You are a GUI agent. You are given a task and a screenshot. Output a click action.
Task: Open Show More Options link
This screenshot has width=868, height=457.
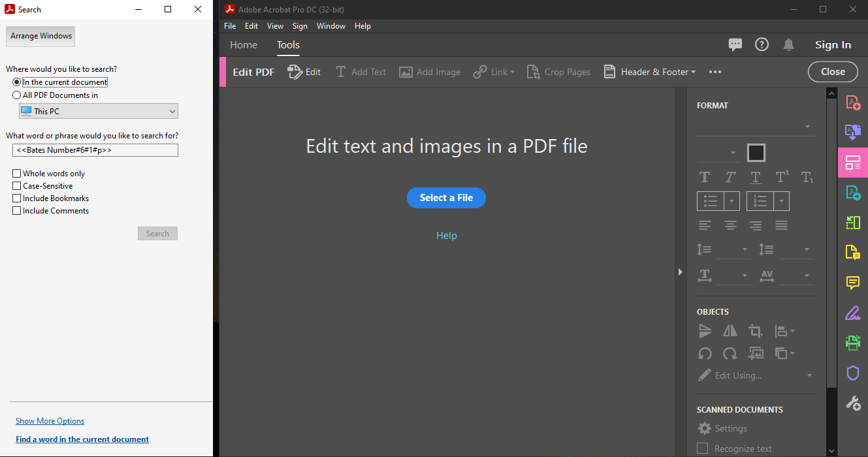coord(50,421)
